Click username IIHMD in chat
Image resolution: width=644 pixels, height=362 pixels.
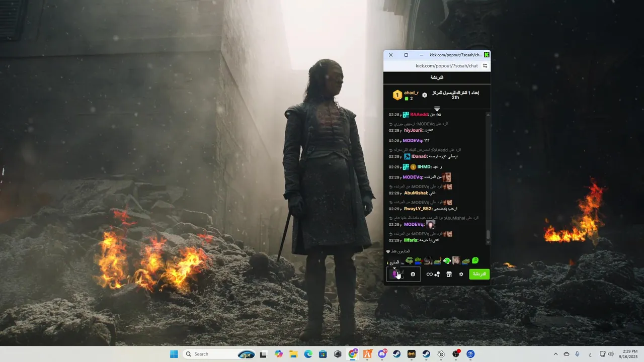tap(425, 167)
